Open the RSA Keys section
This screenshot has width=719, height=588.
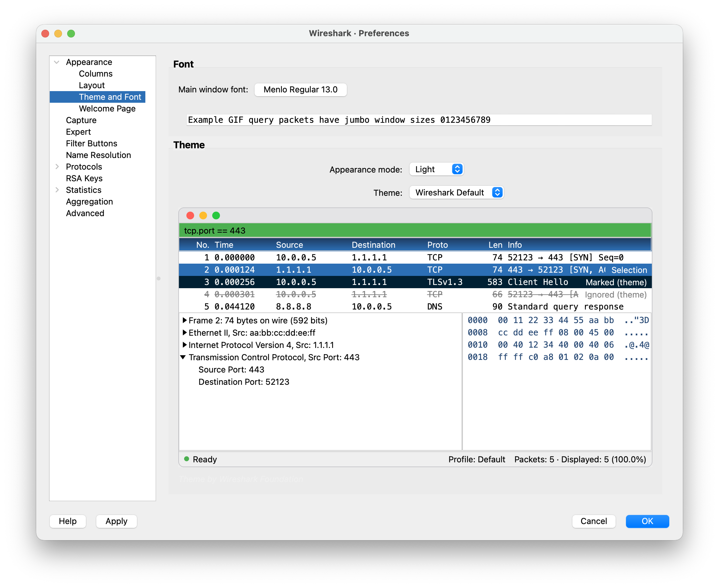(x=84, y=178)
